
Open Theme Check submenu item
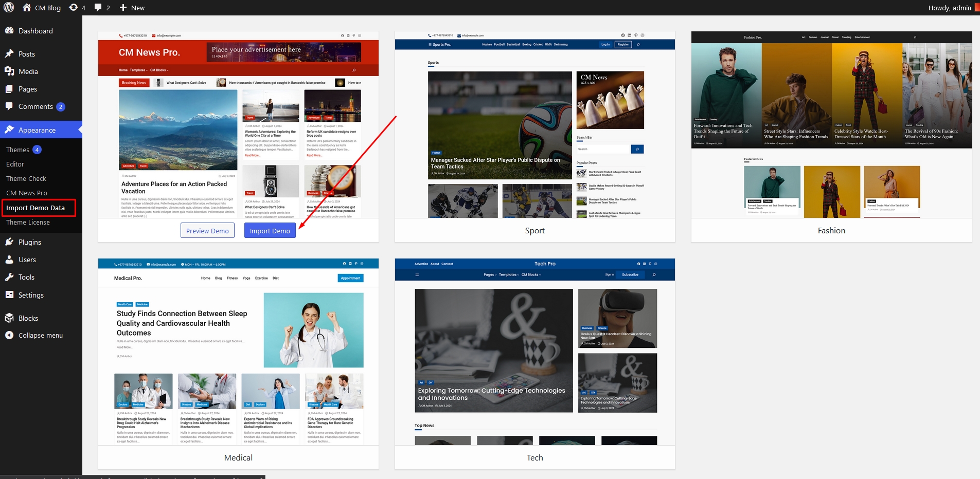(x=26, y=179)
